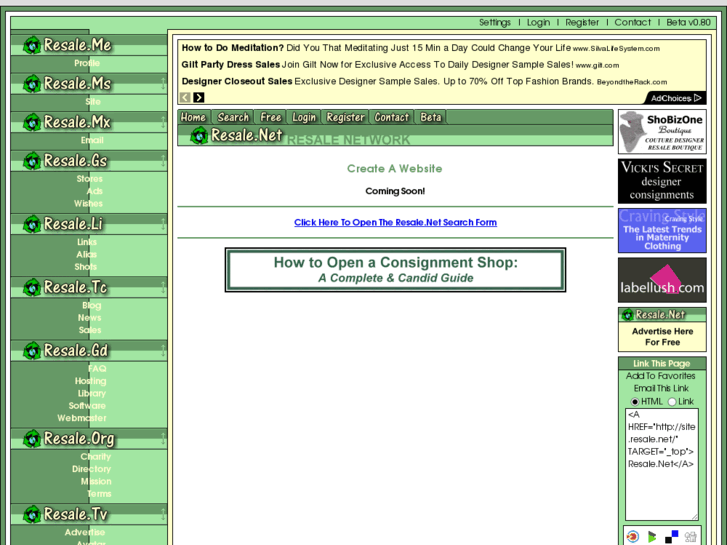This screenshot has width=727, height=545.
Task: Share via the Digg shovel figure icon
Action: (x=691, y=537)
